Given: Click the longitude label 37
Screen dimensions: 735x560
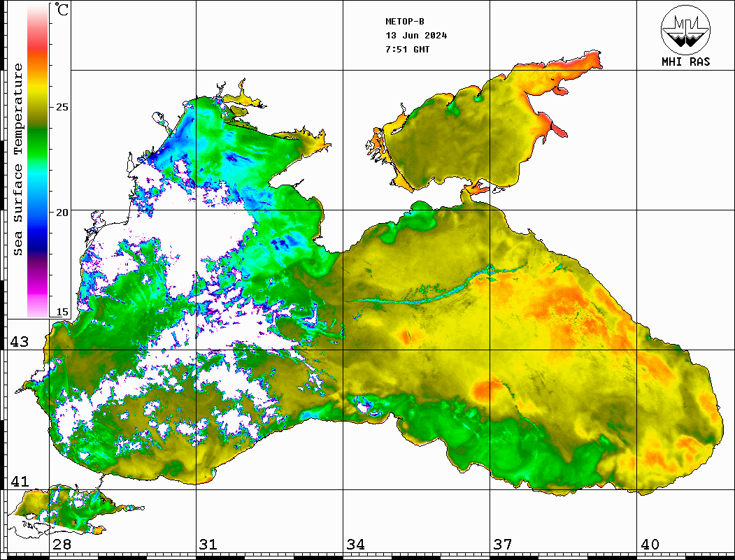Looking at the screenshot, I should click(503, 545).
